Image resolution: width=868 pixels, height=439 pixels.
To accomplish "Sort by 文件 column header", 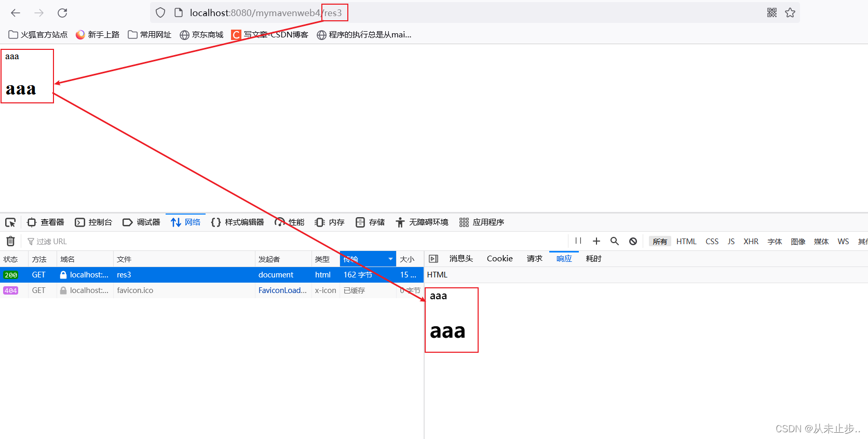I will point(184,259).
